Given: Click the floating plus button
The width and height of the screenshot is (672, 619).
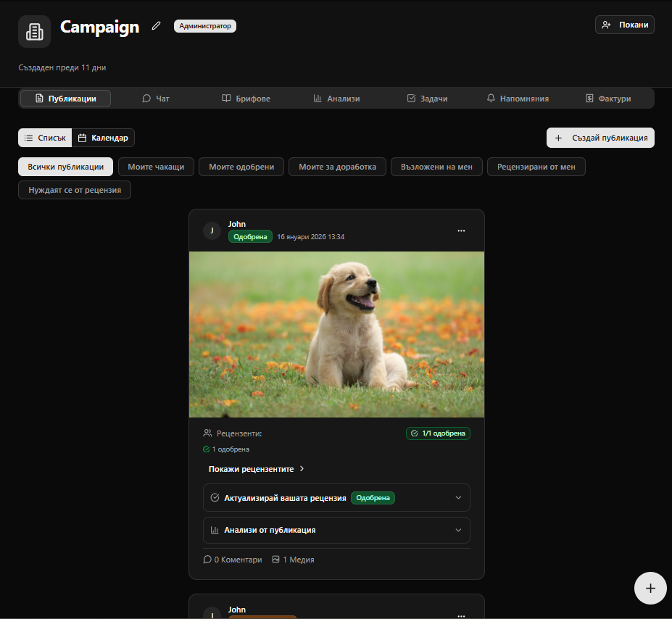Looking at the screenshot, I should click(650, 588).
